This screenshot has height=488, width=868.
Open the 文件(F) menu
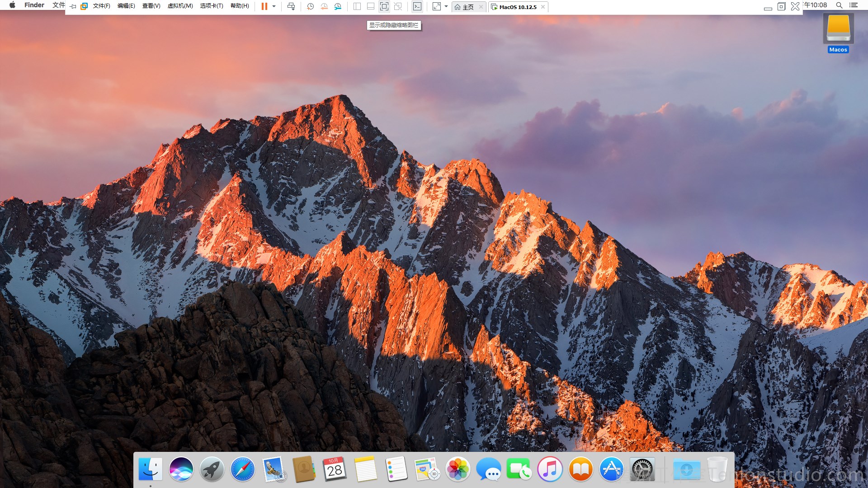tap(102, 6)
